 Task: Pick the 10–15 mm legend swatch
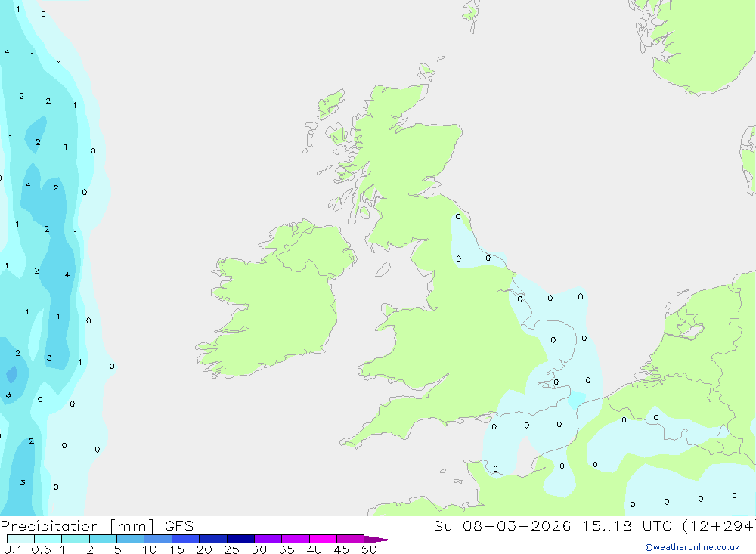click(x=158, y=539)
